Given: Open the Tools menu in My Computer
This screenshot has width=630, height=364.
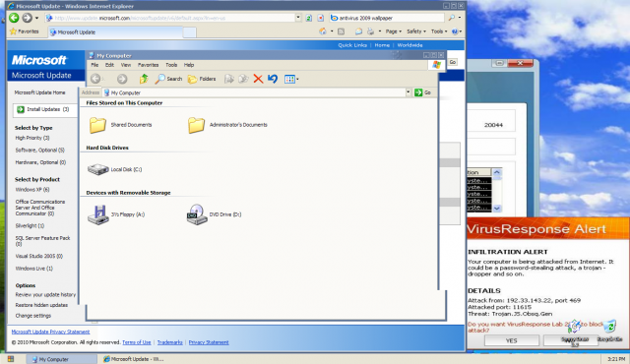Looking at the screenshot, I should coord(171,65).
